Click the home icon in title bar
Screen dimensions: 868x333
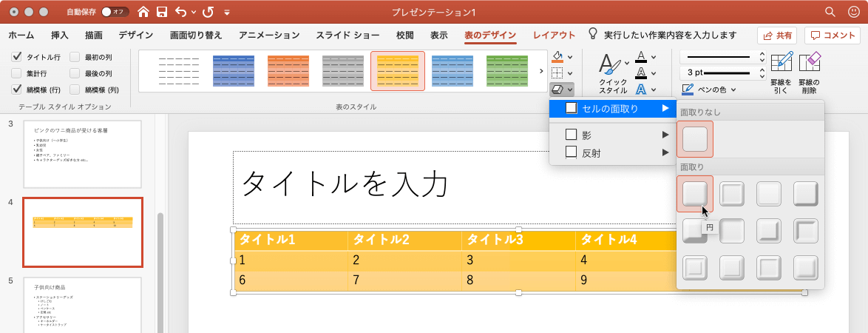(x=143, y=12)
